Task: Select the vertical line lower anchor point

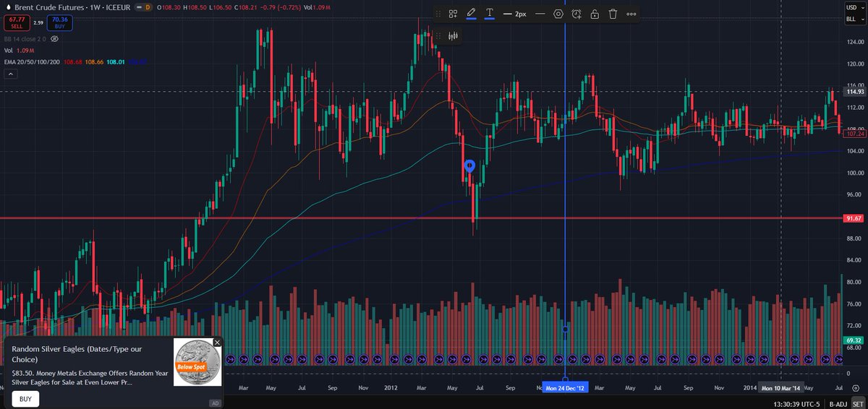Action: pos(565,379)
